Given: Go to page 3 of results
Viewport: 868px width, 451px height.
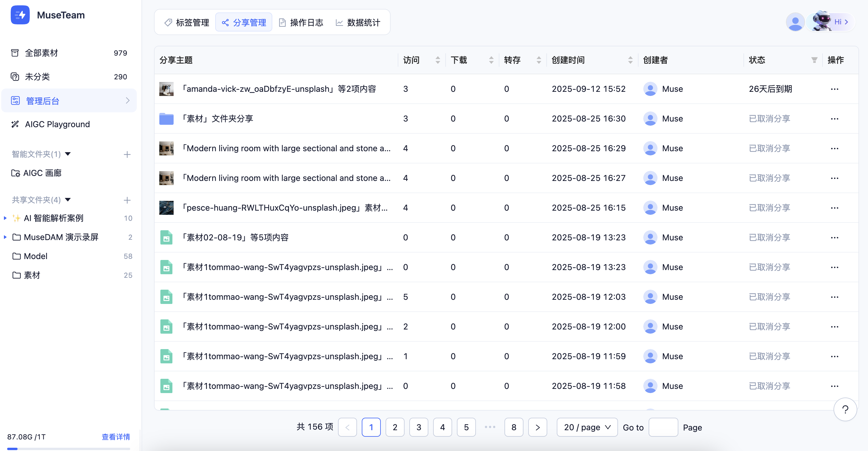Looking at the screenshot, I should coord(419,427).
